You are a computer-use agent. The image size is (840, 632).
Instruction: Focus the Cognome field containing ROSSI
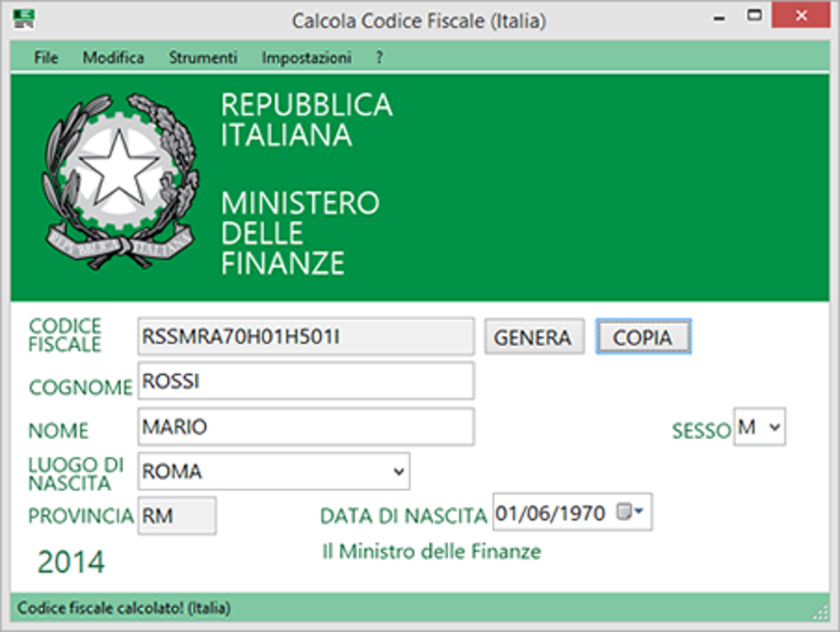(x=306, y=382)
